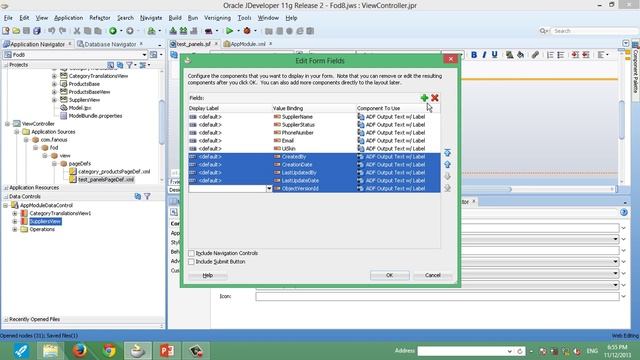640x360 pixels.
Task: Click the Undo toolbar icon
Action: [51, 31]
